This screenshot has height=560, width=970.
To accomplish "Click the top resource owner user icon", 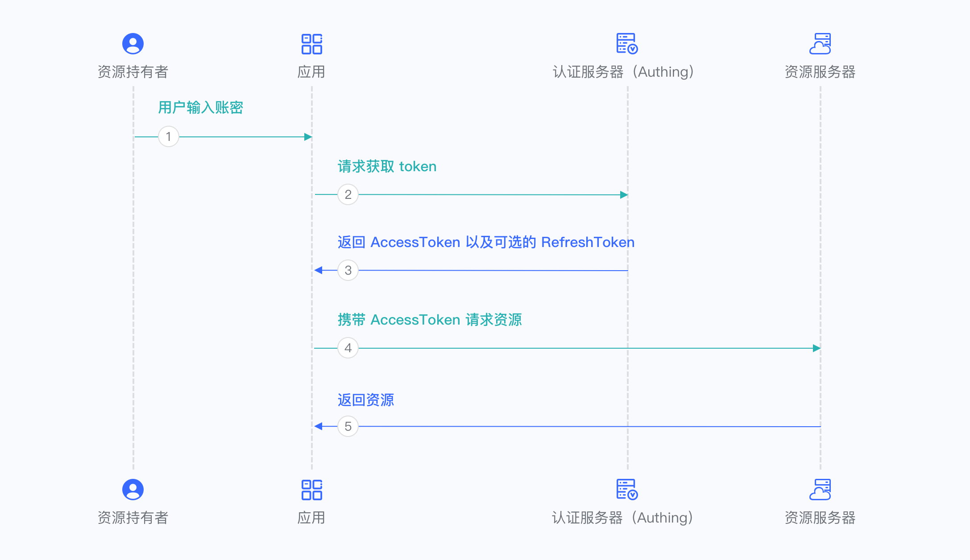I will tap(133, 44).
